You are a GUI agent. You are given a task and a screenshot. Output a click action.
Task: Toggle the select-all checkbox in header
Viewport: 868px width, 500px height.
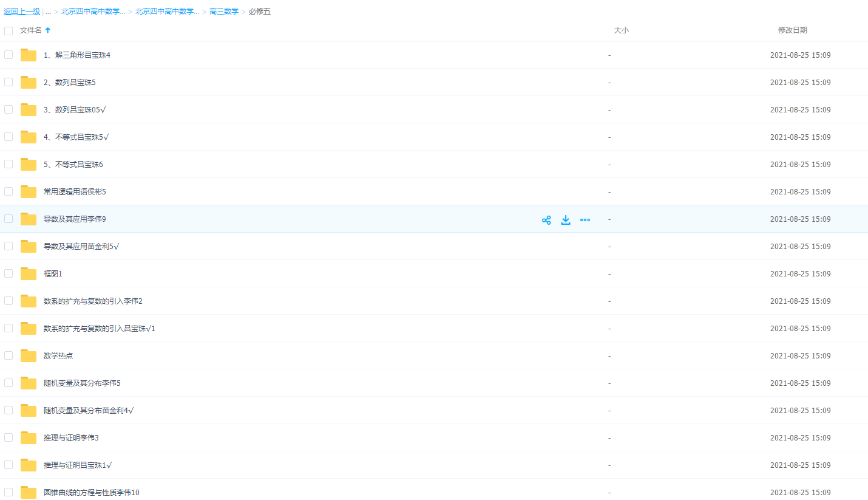(8, 30)
